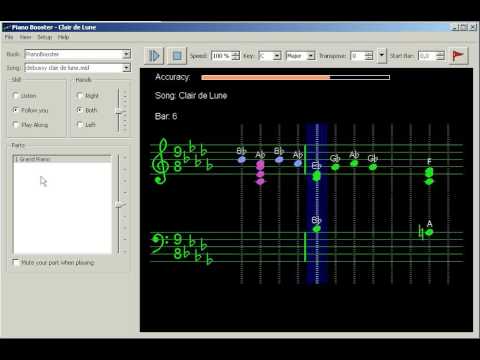Click the pink Ab chord notes
This screenshot has height=360, width=480.
point(260,173)
